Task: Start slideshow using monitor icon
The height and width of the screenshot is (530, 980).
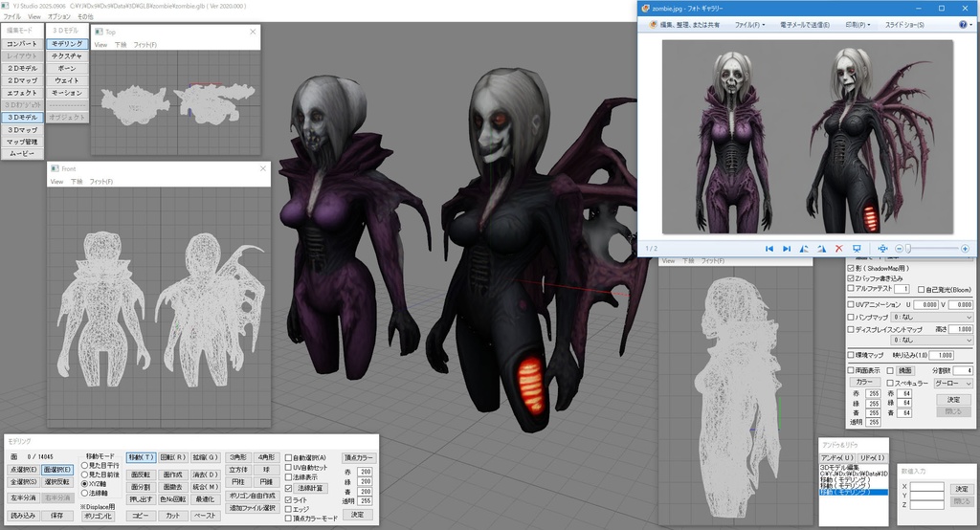Action: point(857,249)
